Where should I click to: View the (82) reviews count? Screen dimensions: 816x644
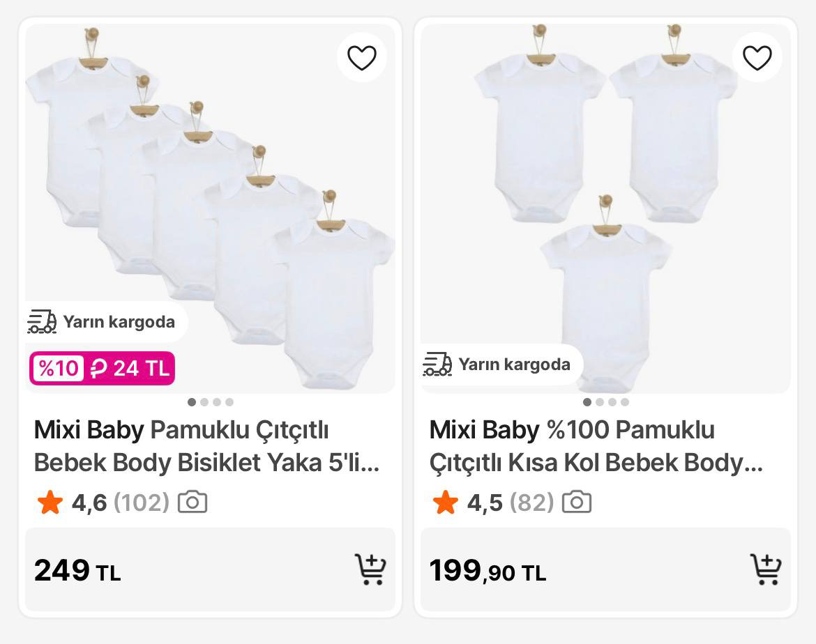pyautogui.click(x=531, y=502)
